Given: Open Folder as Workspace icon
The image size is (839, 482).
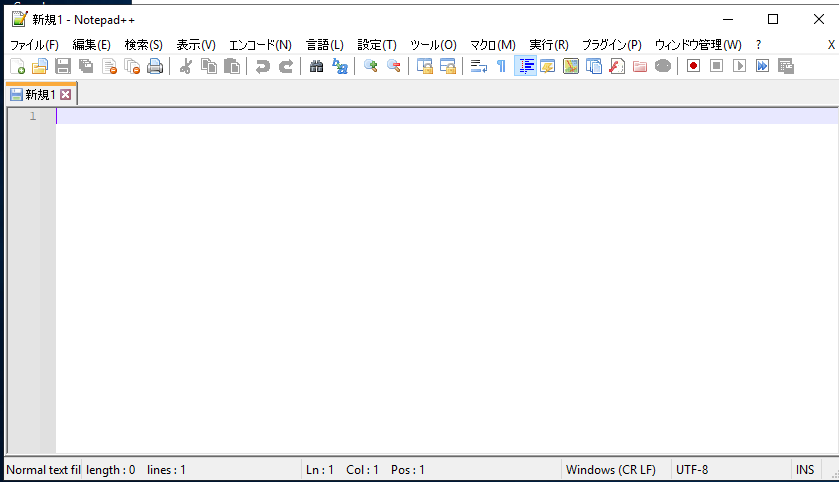Looking at the screenshot, I should coord(640,66).
